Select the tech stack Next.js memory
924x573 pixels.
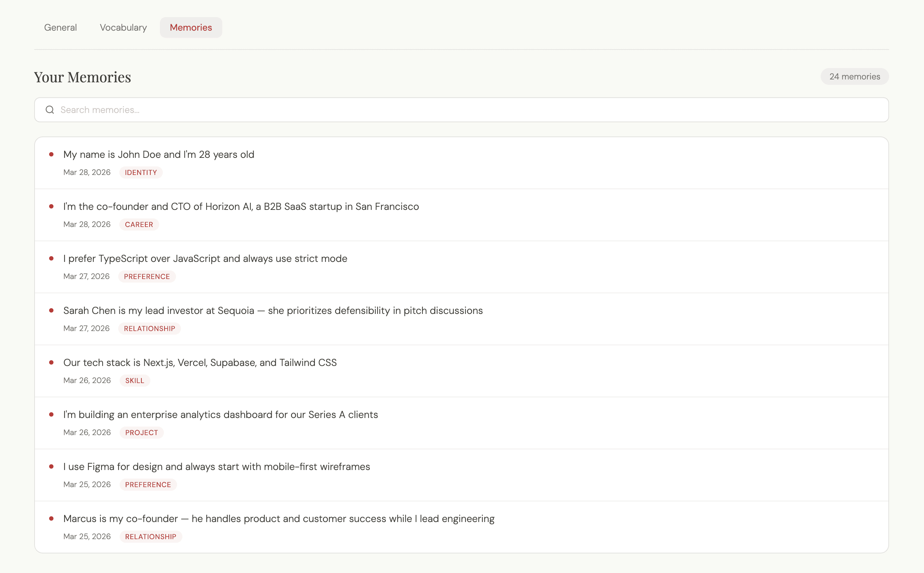click(199, 363)
